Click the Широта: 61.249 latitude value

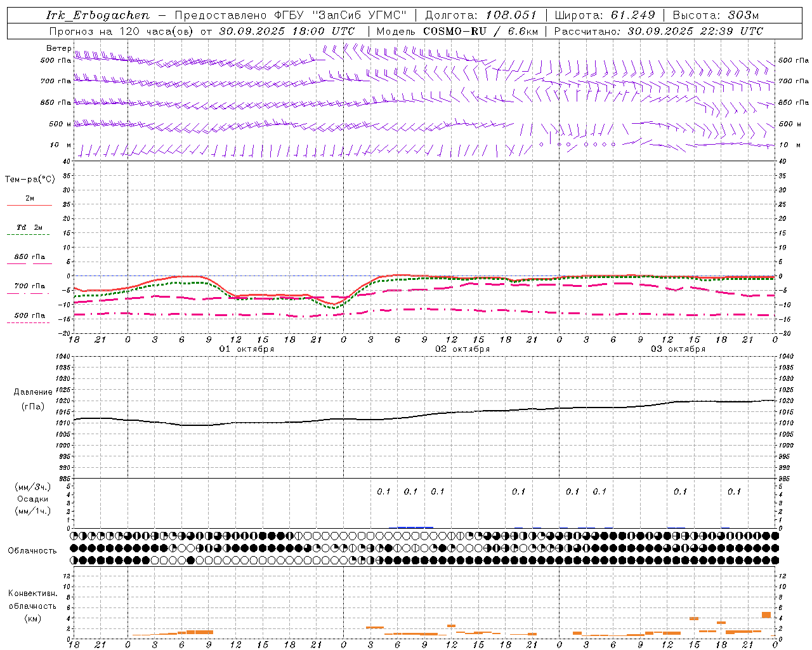[x=605, y=15]
